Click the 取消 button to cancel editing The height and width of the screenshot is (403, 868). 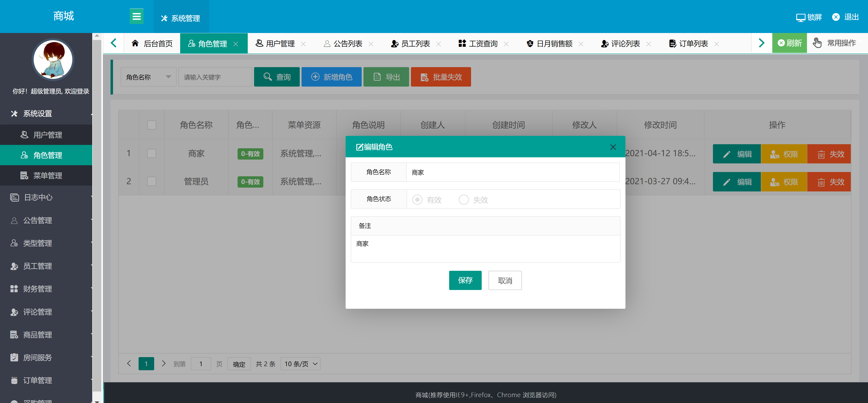point(505,280)
